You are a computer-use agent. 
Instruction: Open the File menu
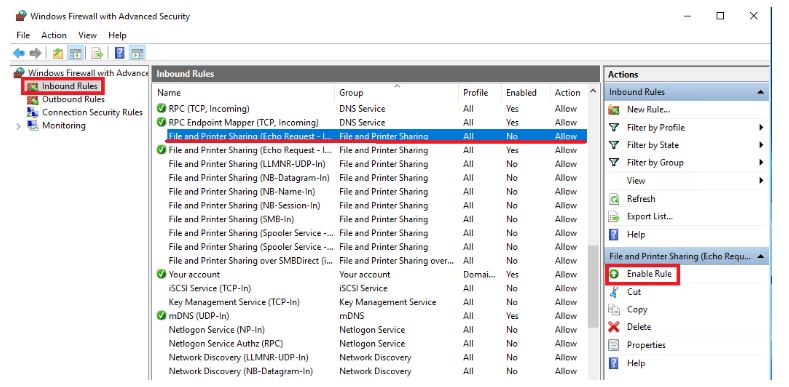(23, 35)
